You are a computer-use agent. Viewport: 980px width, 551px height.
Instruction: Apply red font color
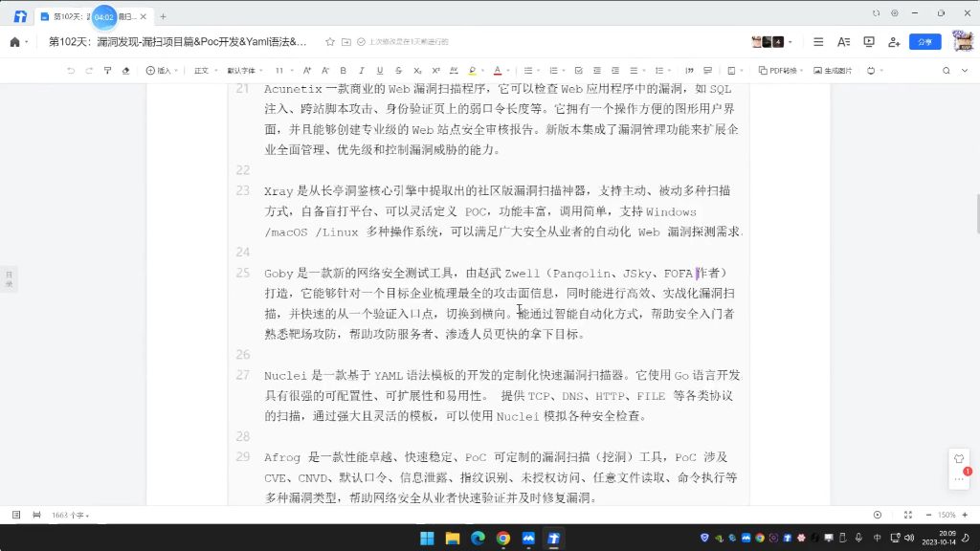(x=498, y=71)
